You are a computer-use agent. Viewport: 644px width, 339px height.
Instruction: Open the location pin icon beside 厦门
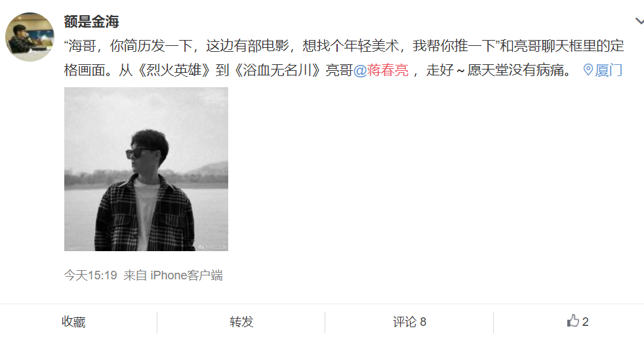coord(588,70)
